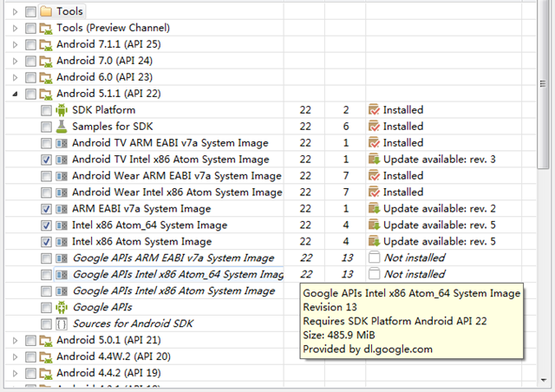Click the 'Update available: rev. 5' text for Atom_64

click(x=440, y=225)
